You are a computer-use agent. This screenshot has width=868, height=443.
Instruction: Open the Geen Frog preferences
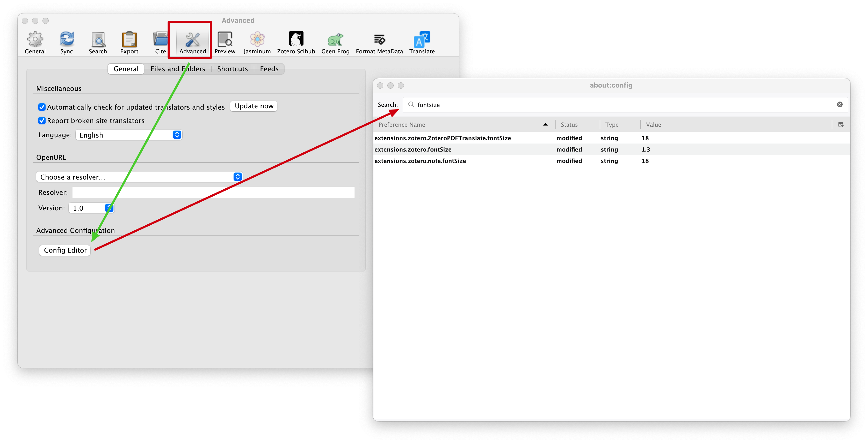(335, 43)
